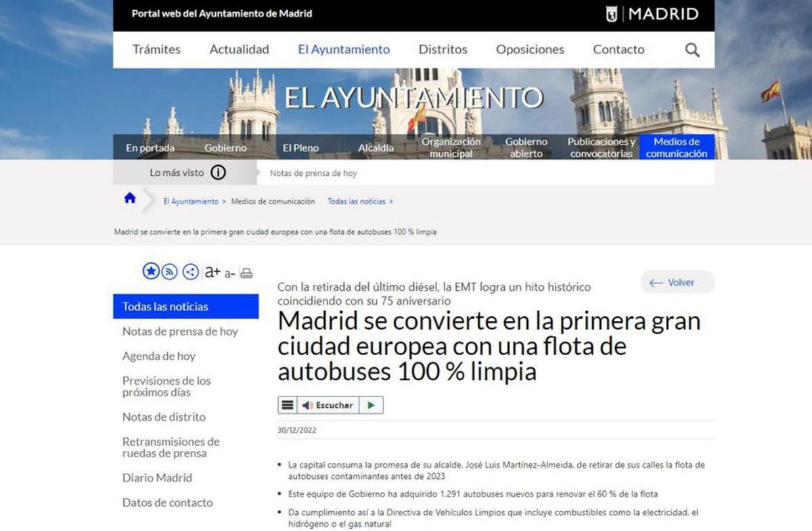Decrease text size with the a- control

(230, 274)
